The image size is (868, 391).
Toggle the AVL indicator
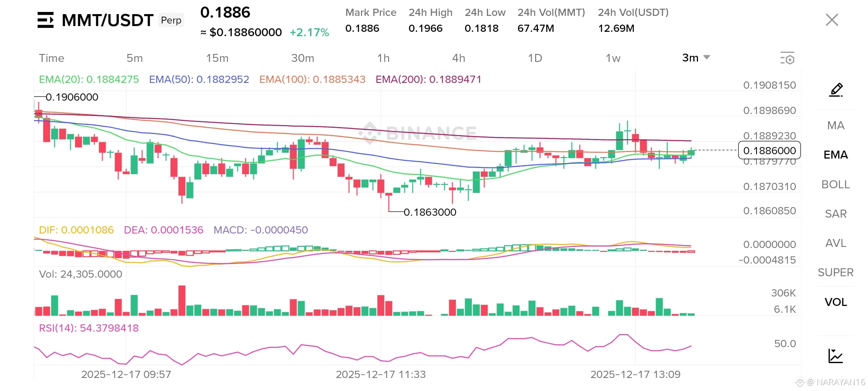(836, 243)
